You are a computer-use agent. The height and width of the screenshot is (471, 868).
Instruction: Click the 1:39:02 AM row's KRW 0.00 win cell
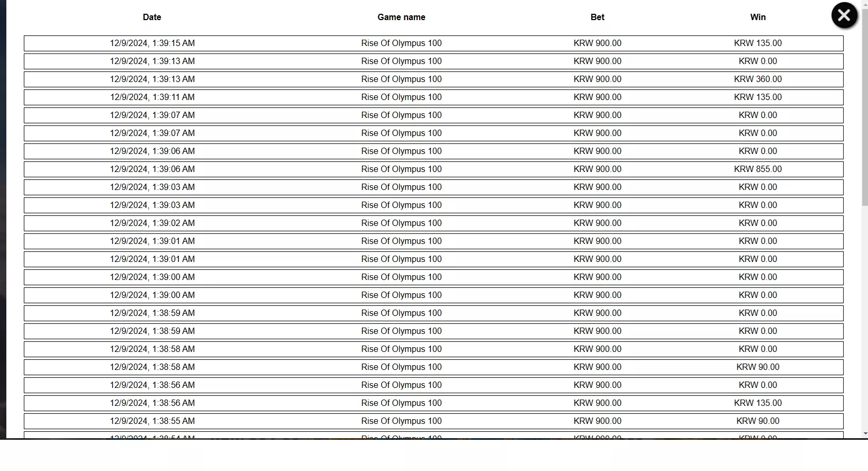(758, 223)
